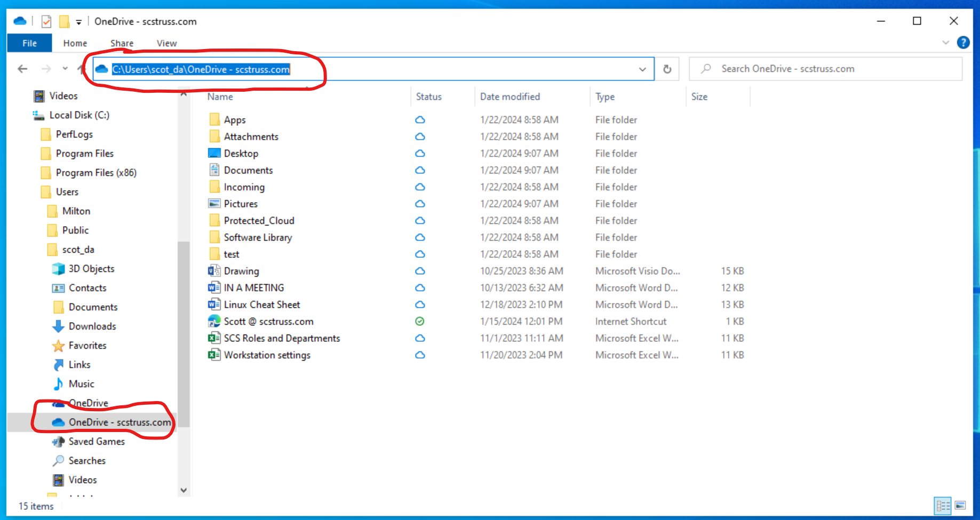Image resolution: width=980 pixels, height=520 pixels.
Task: Open the recent locations dropdown arrow
Action: pos(65,68)
